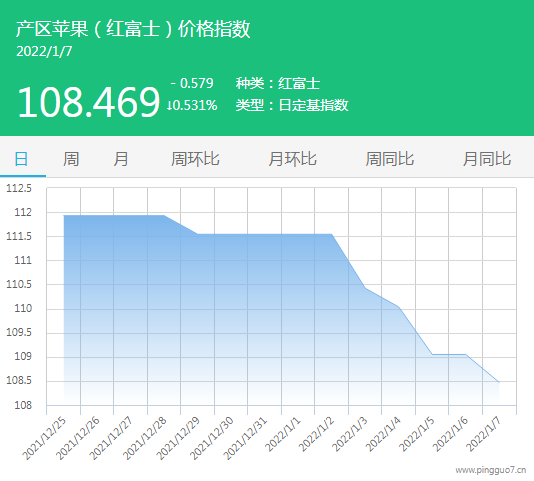The height and width of the screenshot is (481, 534).
Task: Switch to 周环比 tab
Action: point(195,159)
